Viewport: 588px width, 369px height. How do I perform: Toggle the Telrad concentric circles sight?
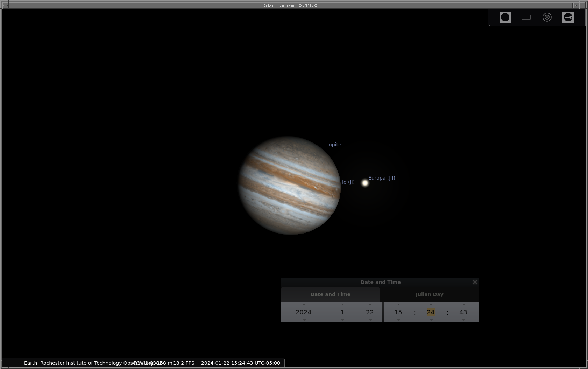click(547, 17)
